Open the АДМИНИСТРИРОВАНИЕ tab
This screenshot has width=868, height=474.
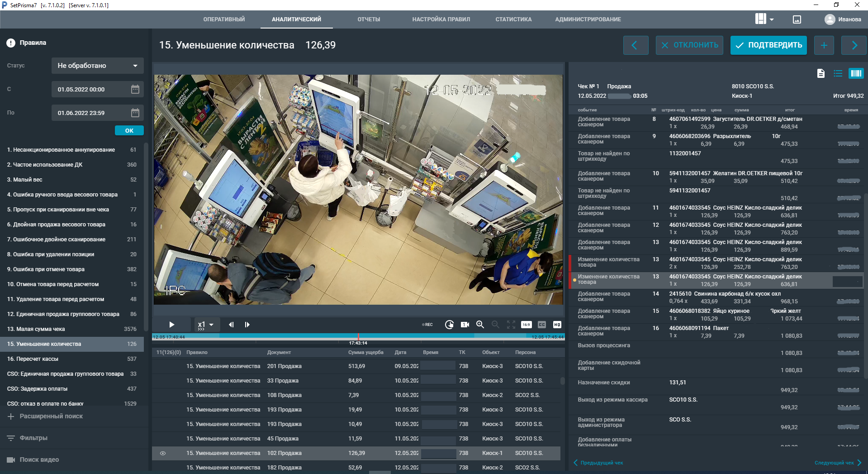pos(588,19)
